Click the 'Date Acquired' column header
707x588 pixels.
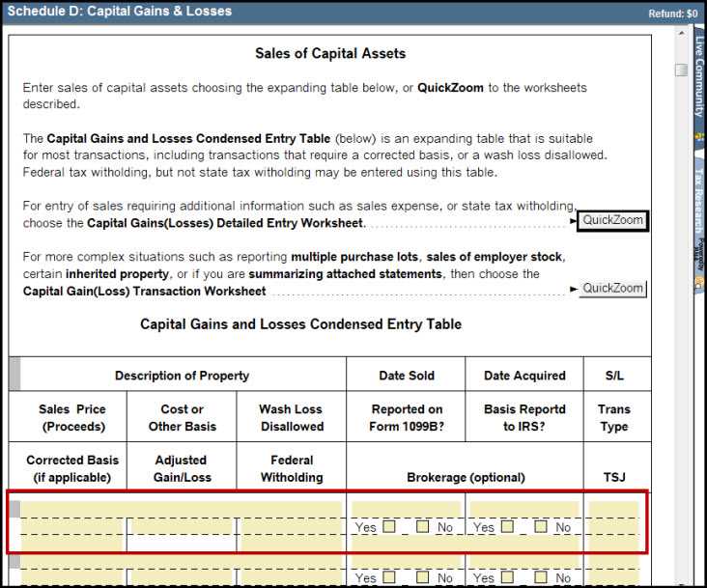pos(524,376)
